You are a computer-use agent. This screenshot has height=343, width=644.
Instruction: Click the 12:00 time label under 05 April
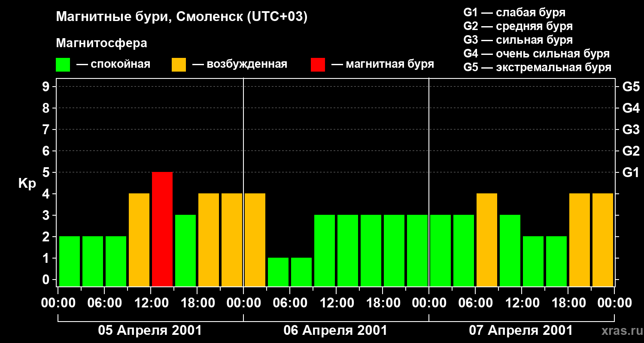[x=151, y=303]
